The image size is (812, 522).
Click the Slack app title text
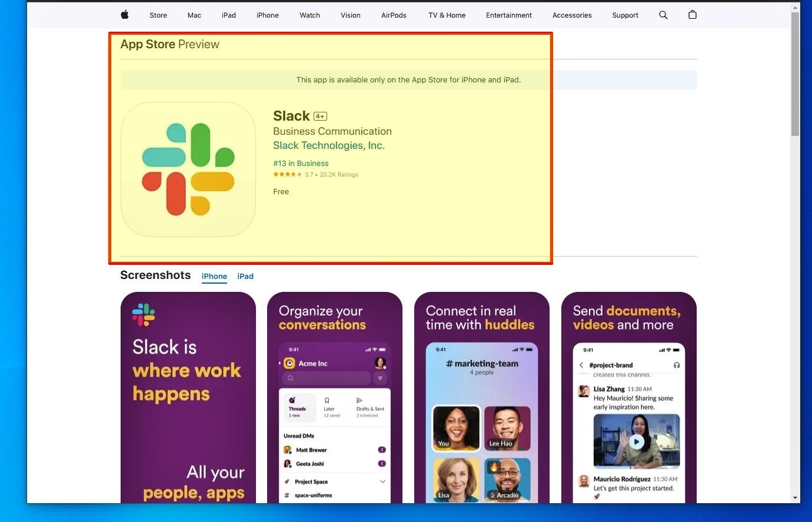point(291,116)
